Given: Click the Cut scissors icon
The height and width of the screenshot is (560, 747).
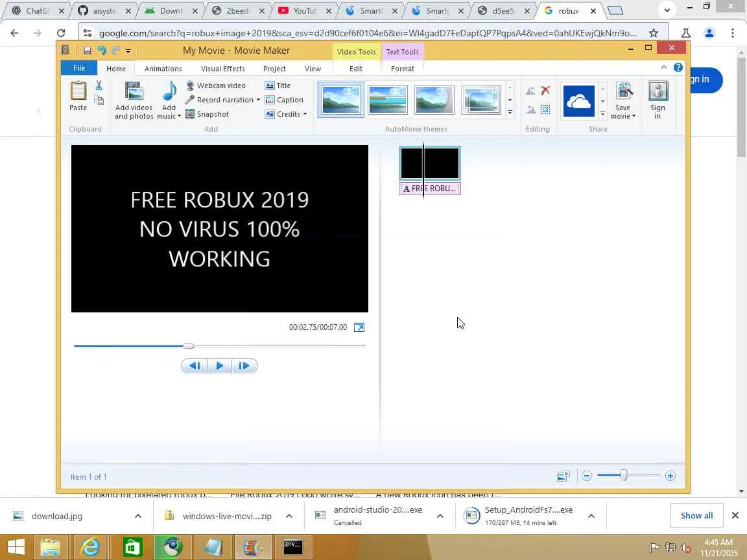Looking at the screenshot, I should point(99,86).
